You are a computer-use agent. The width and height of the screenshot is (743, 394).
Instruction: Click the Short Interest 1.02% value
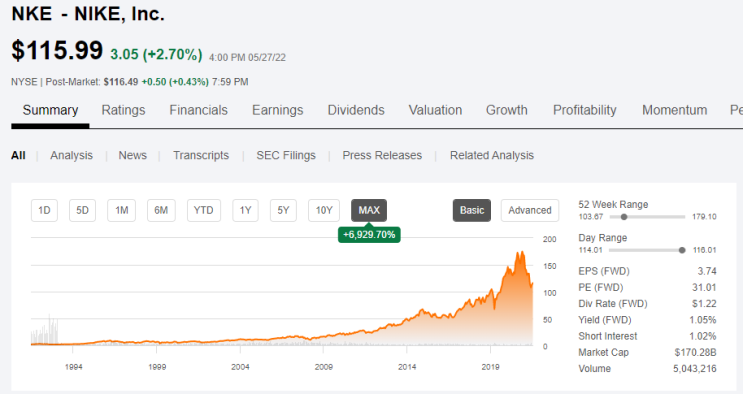point(703,336)
